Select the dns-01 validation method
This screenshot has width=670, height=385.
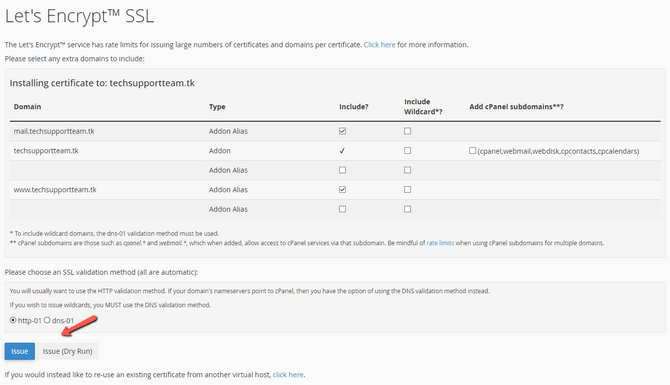point(47,320)
